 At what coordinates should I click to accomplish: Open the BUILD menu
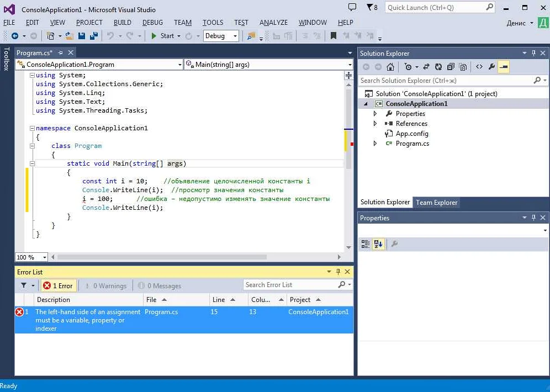point(122,23)
